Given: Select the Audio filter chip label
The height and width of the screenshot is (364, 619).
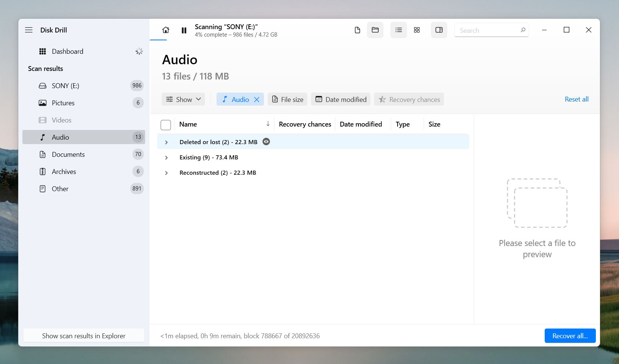Looking at the screenshot, I should click(240, 99).
